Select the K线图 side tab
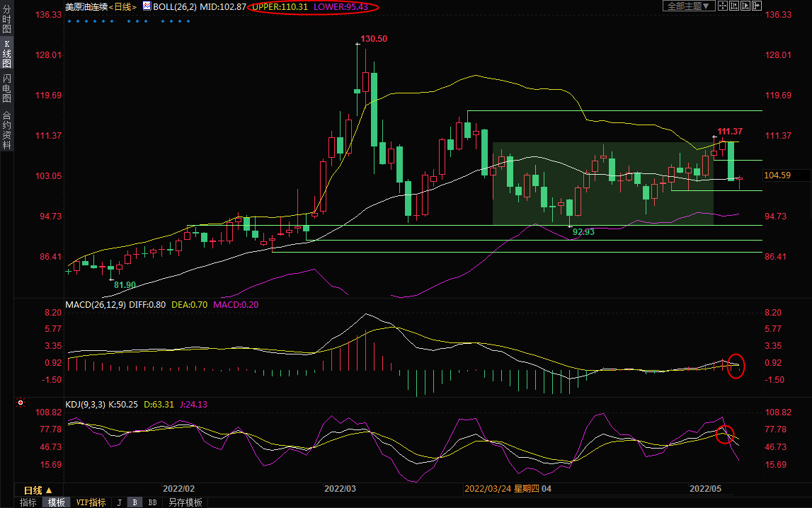The image size is (812, 508). click(6, 58)
